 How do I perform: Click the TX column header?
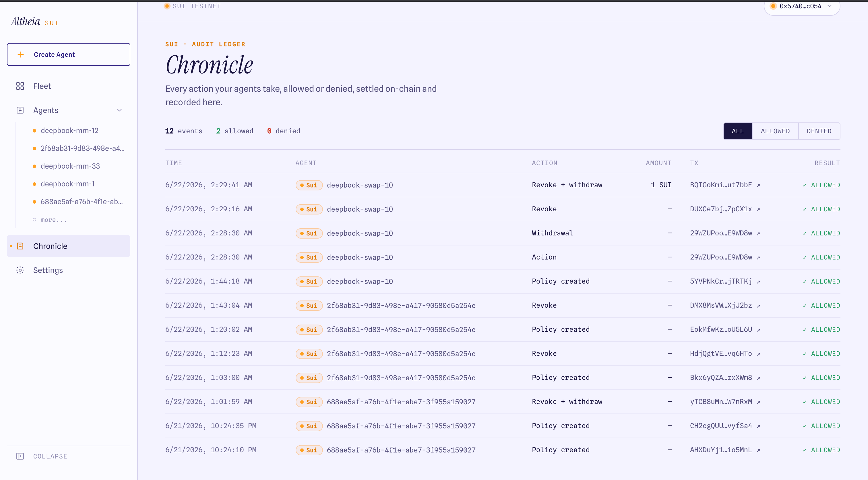694,163
